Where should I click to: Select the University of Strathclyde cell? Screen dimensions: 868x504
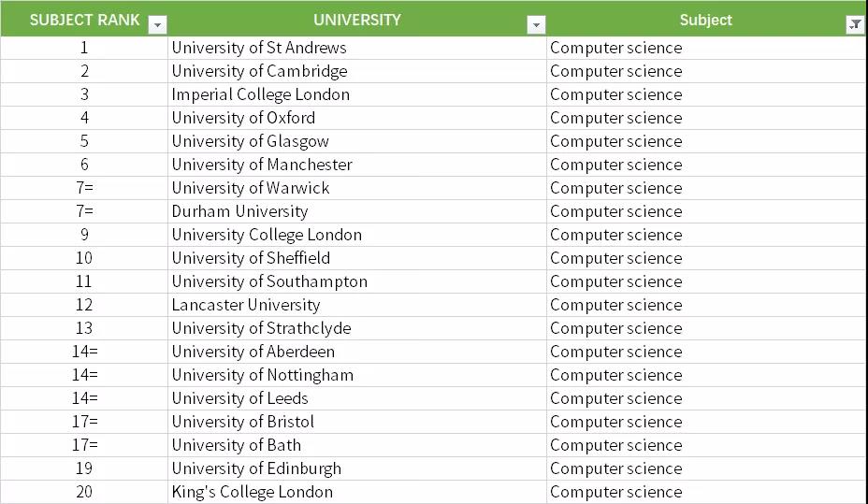(261, 328)
